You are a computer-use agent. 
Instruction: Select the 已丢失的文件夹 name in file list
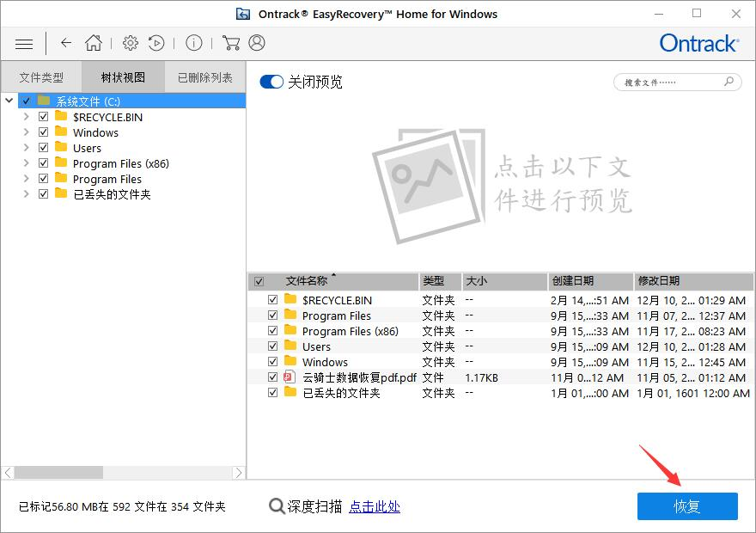(341, 393)
